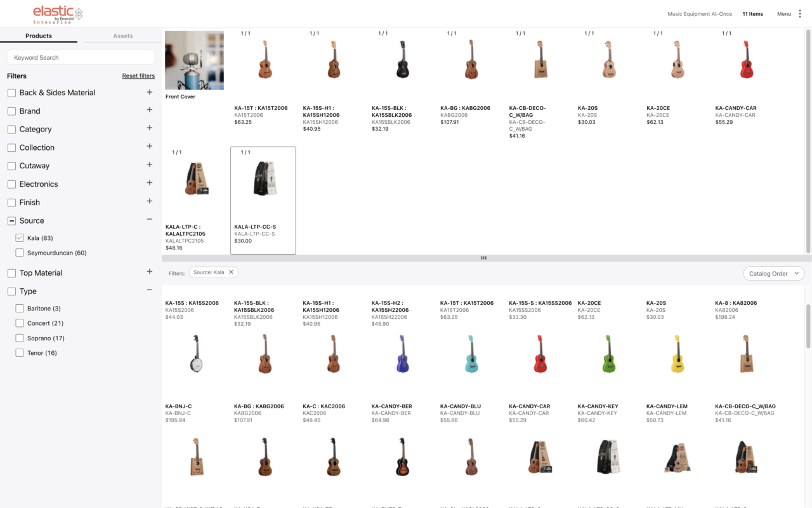812x508 pixels.
Task: Click the Reset filters link
Action: (138, 75)
